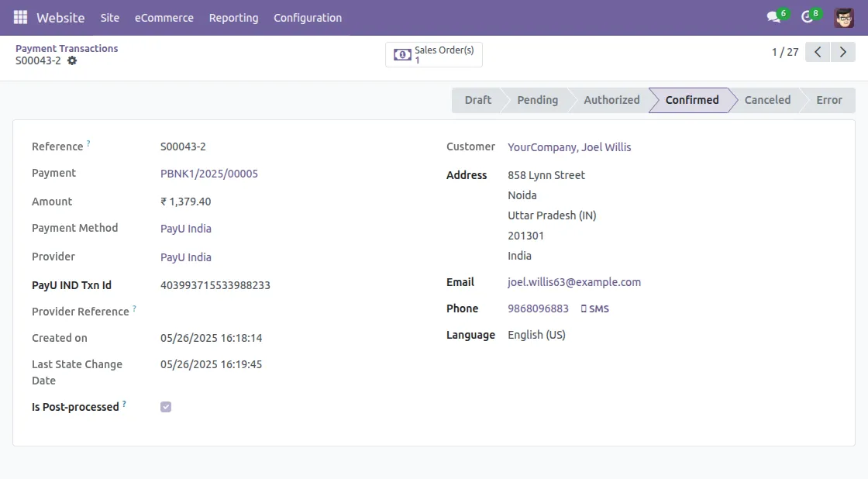The width and height of the screenshot is (868, 479).
Task: Open payment record PBNK1/2025/00005
Action: [x=208, y=173]
